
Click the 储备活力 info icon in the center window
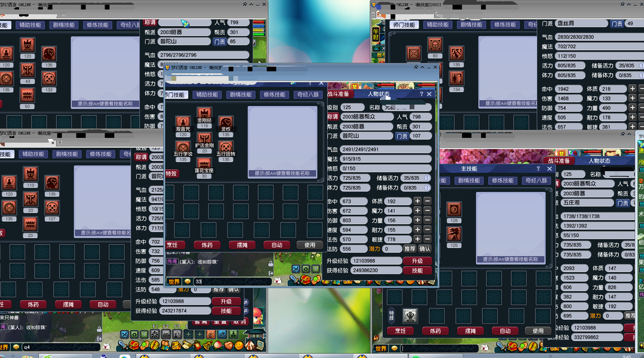pyautogui.click(x=427, y=178)
